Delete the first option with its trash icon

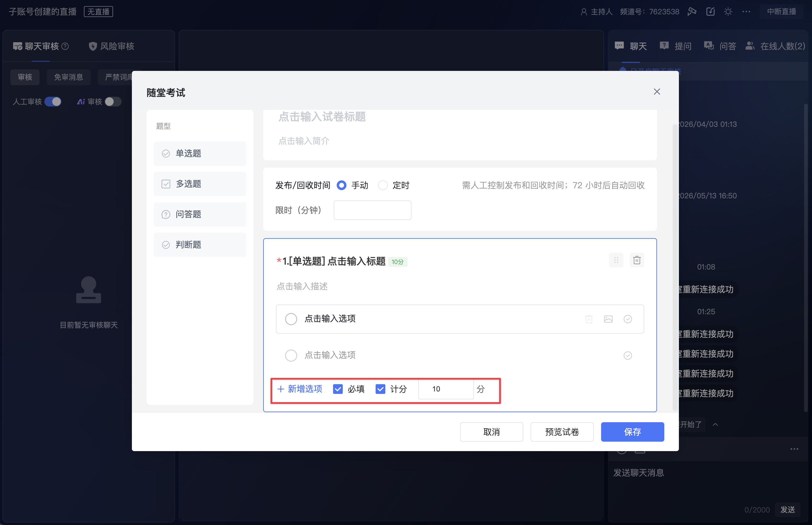click(x=589, y=319)
